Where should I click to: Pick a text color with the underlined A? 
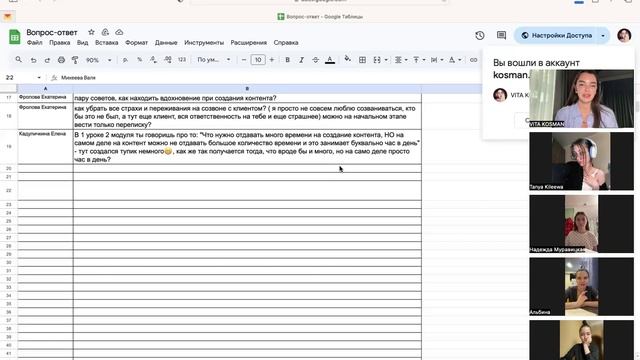point(330,60)
